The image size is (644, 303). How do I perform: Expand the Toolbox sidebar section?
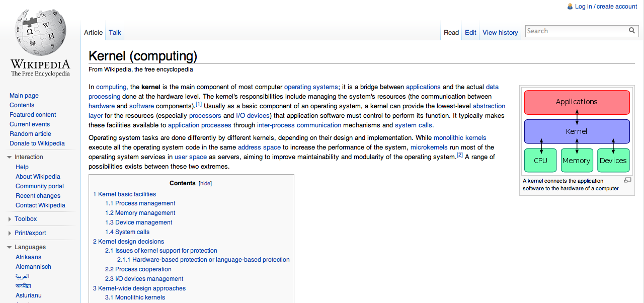(10, 219)
